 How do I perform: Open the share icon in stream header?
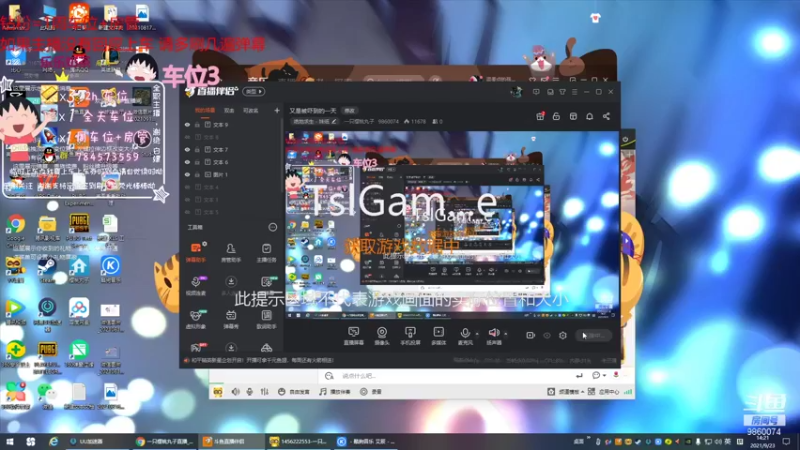point(606,116)
